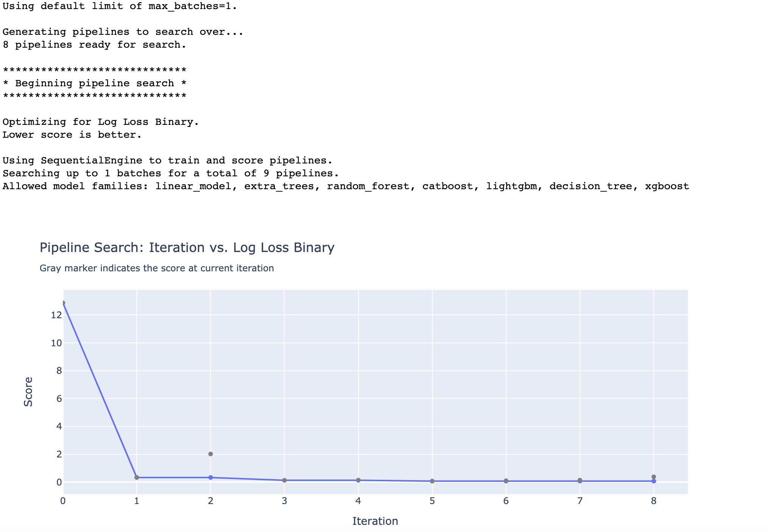This screenshot has height=532, width=767.
Task: Click the y-axis tick label 12
Action: [x=56, y=315]
